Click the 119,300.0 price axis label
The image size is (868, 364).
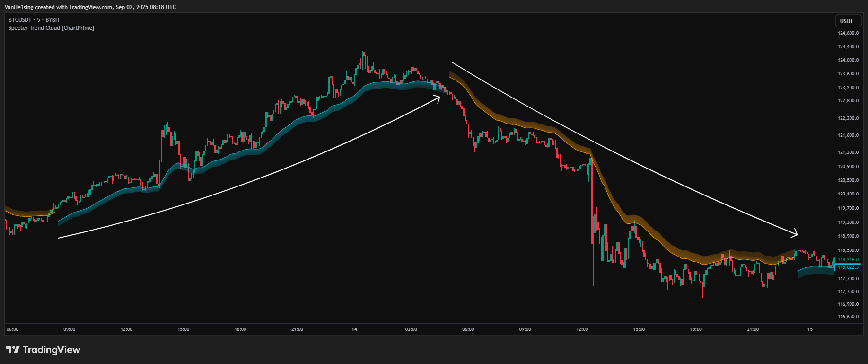pos(848,222)
